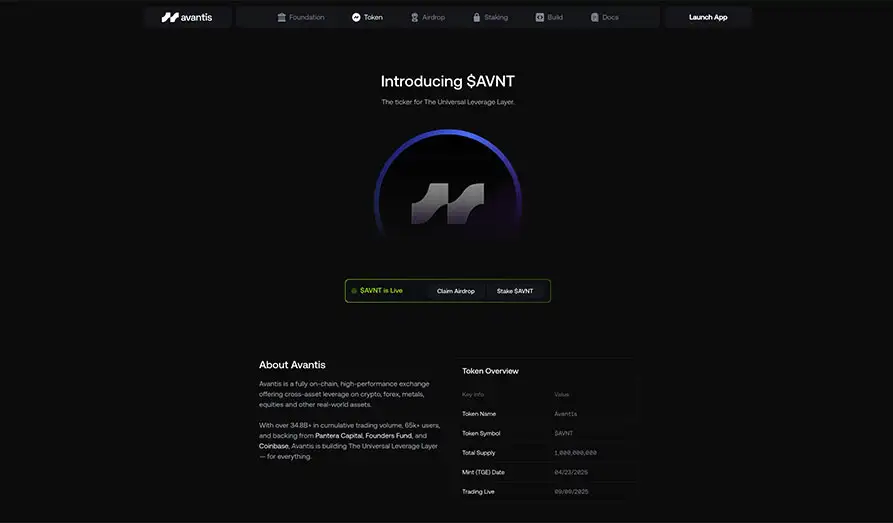The width and height of the screenshot is (893, 523).
Task: Open the Build nav item
Action: click(x=549, y=17)
